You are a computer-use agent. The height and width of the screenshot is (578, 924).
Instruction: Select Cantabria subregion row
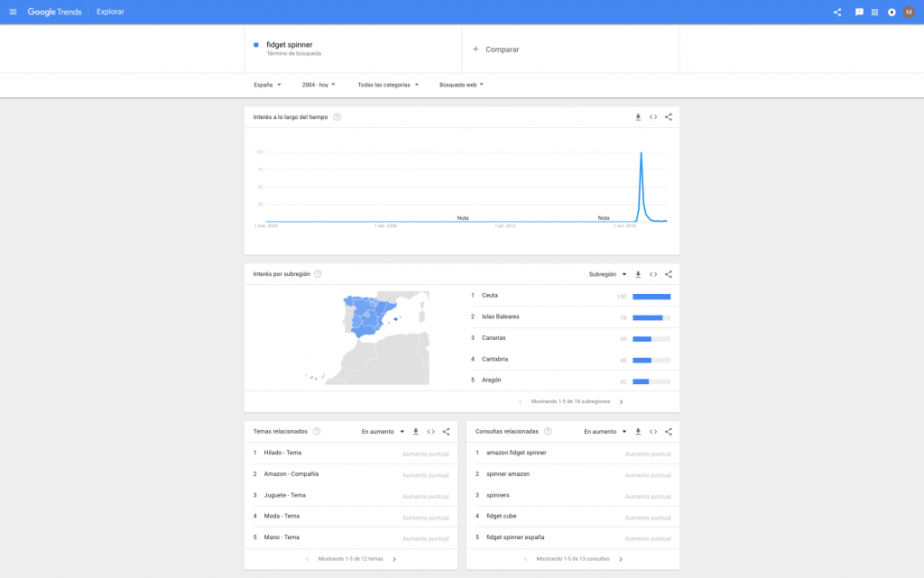pos(570,359)
